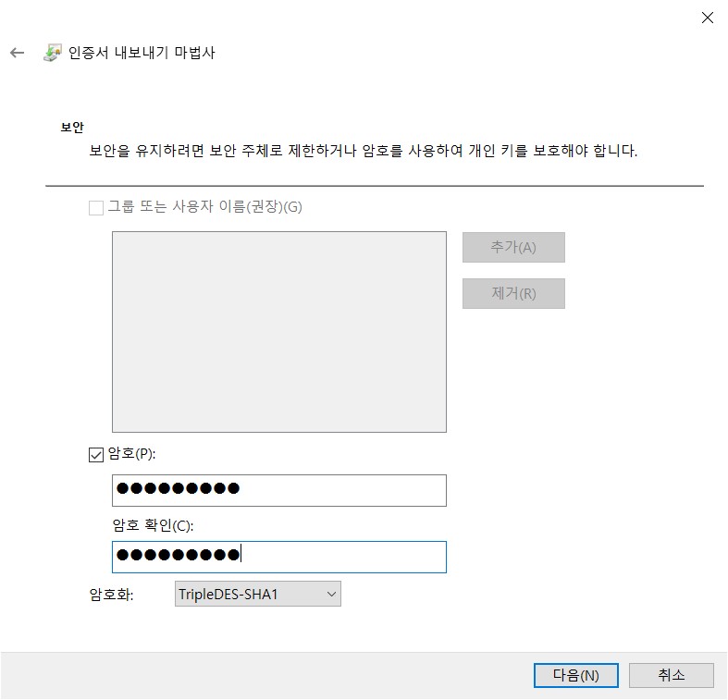Viewport: 728px width, 700px height.
Task: Cancel the wizard with 취소
Action: (671, 675)
